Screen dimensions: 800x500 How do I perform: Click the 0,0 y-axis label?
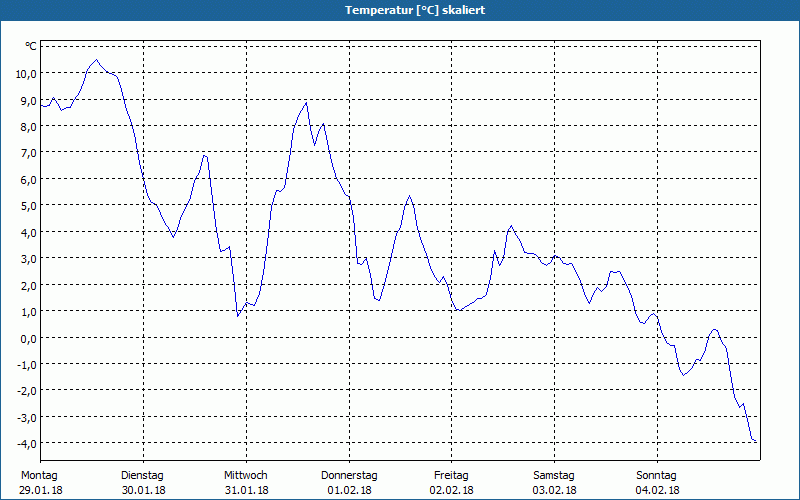click(29, 338)
